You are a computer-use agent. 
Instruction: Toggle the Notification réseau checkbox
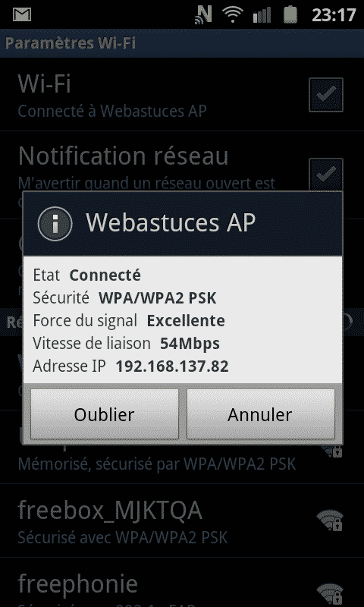[326, 175]
